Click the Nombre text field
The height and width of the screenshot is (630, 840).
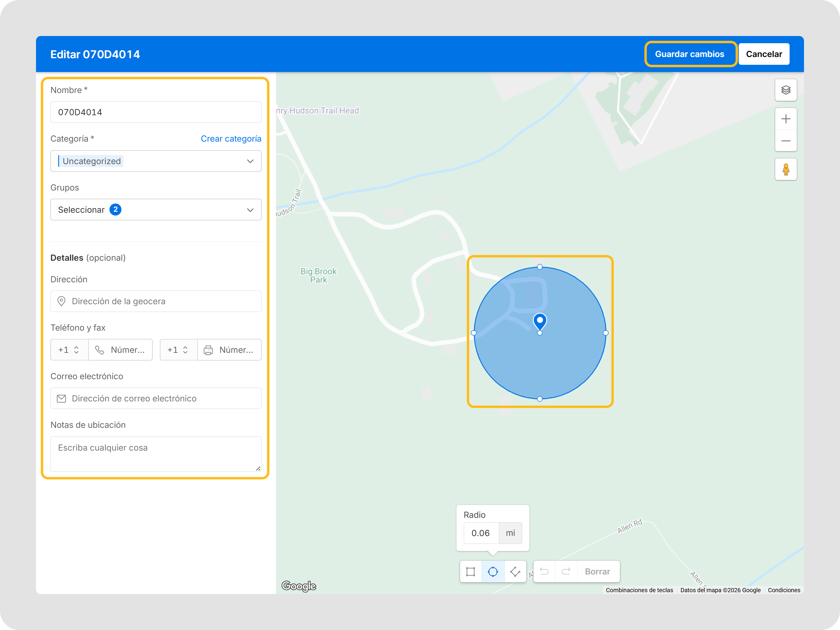(x=156, y=112)
